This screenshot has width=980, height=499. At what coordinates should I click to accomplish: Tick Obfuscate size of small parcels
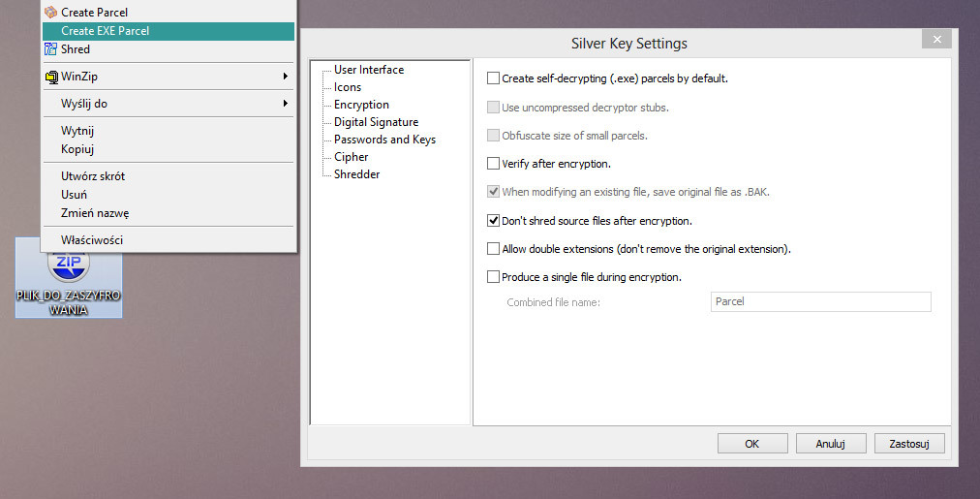(493, 135)
